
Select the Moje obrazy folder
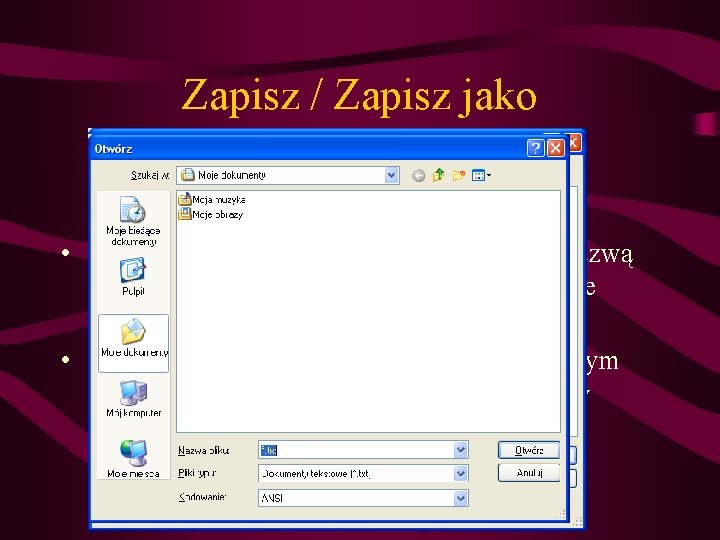(211, 214)
